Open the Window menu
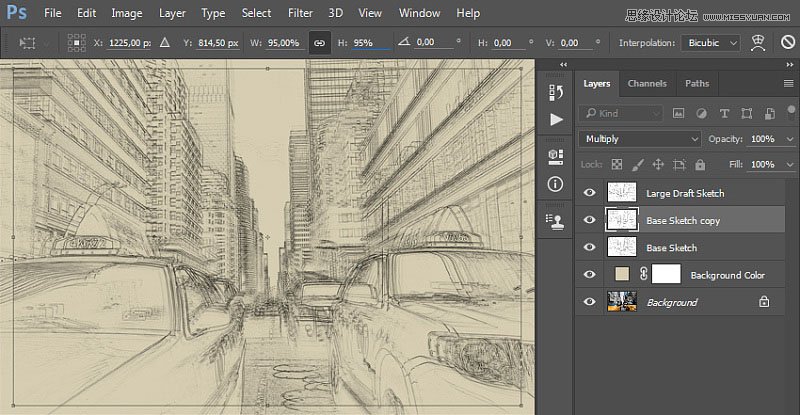This screenshot has height=415, width=800. click(419, 13)
